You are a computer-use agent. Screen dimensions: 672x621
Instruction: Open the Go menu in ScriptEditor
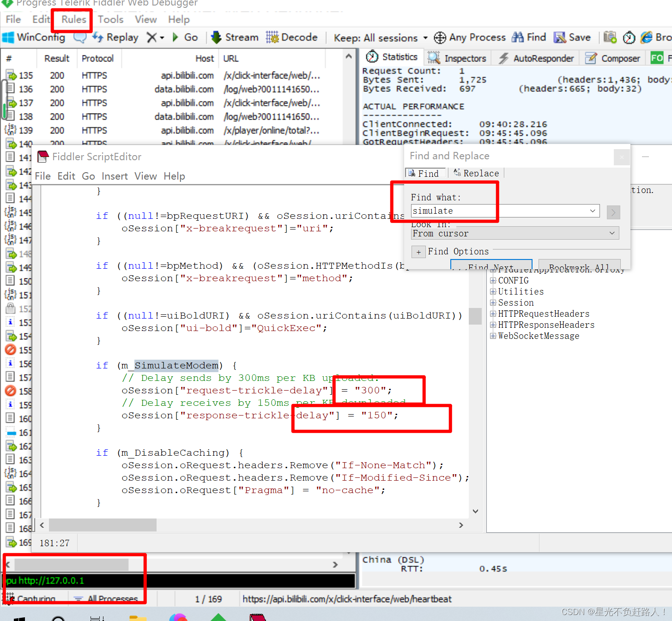tap(88, 176)
